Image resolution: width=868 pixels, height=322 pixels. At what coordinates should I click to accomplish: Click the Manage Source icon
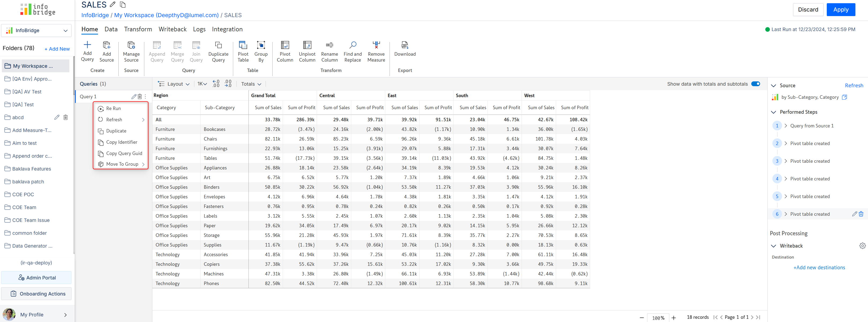pos(131,45)
